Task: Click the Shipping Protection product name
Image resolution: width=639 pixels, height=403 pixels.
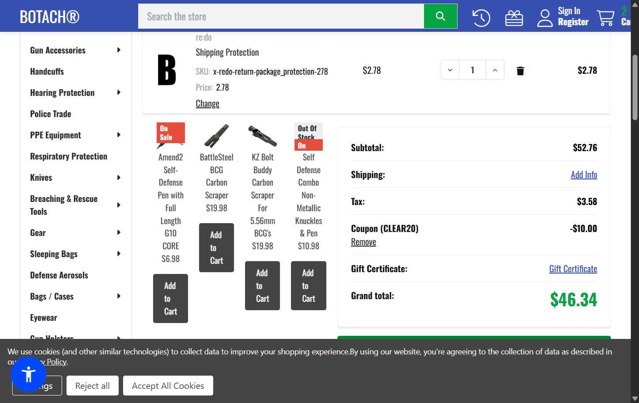Action: tap(227, 52)
